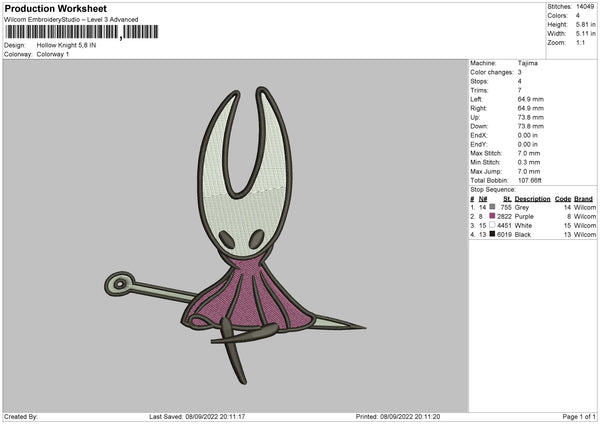Click the 'Grey' description in stop row 1
This screenshot has width=600, height=424.
click(x=522, y=207)
